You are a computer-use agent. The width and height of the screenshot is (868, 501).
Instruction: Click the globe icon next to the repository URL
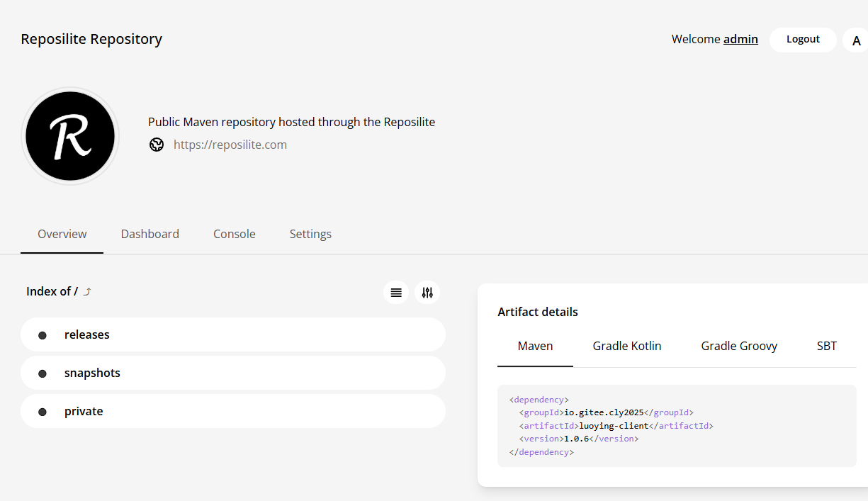click(x=157, y=145)
